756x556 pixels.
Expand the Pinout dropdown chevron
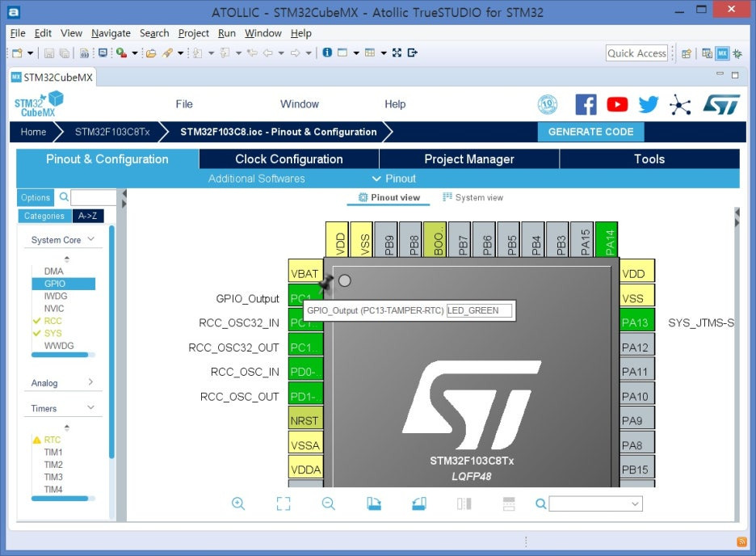(x=376, y=179)
